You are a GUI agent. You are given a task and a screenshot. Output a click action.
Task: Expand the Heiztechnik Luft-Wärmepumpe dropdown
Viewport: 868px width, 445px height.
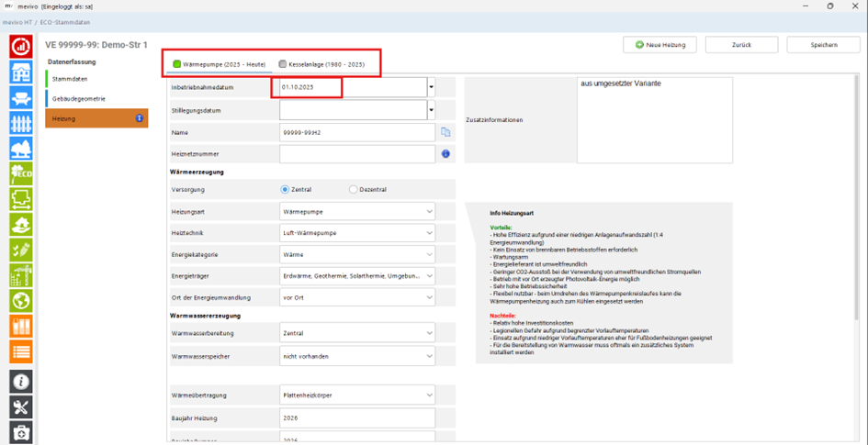click(357, 233)
